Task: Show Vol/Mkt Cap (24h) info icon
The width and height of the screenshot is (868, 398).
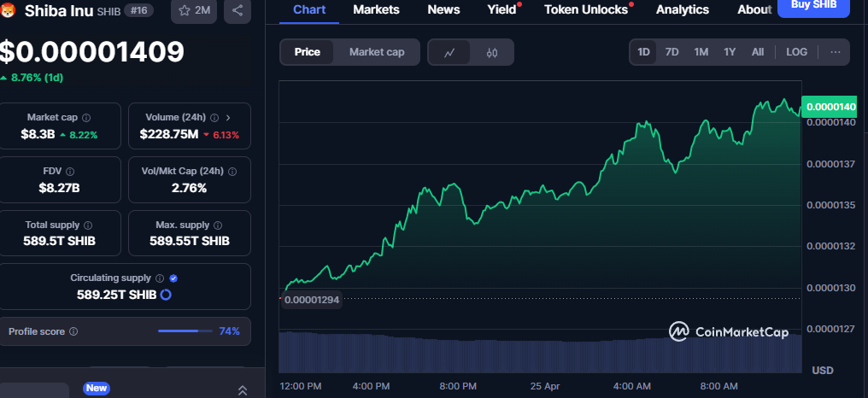Action: click(x=232, y=172)
